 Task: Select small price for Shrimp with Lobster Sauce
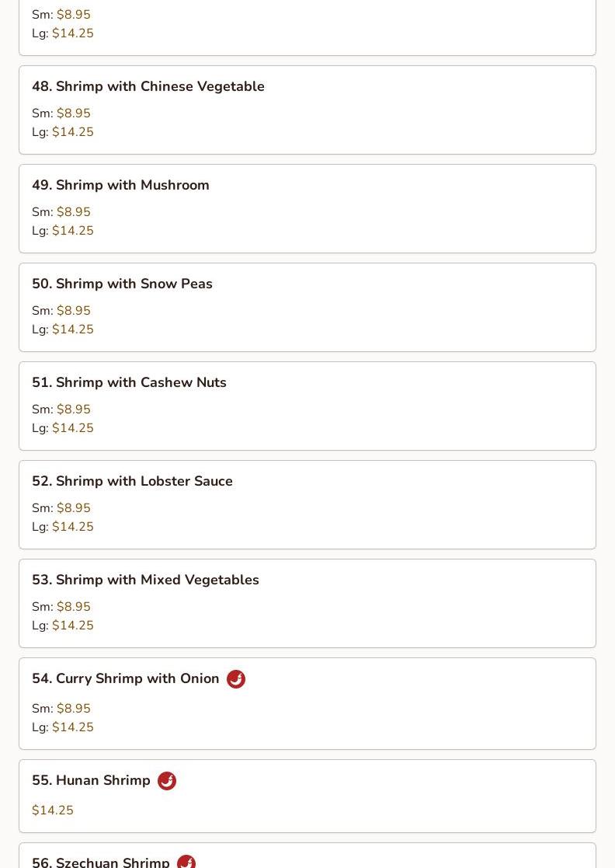click(x=73, y=508)
